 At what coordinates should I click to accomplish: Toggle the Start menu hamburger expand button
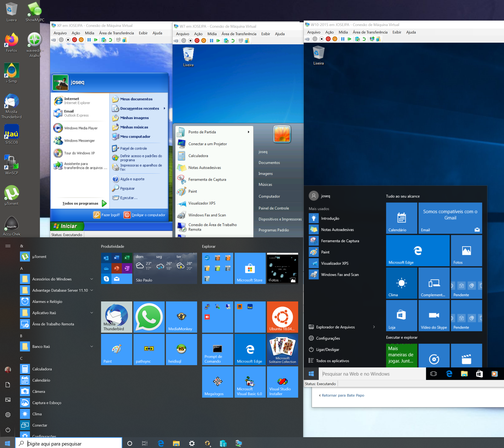[x=8, y=246]
